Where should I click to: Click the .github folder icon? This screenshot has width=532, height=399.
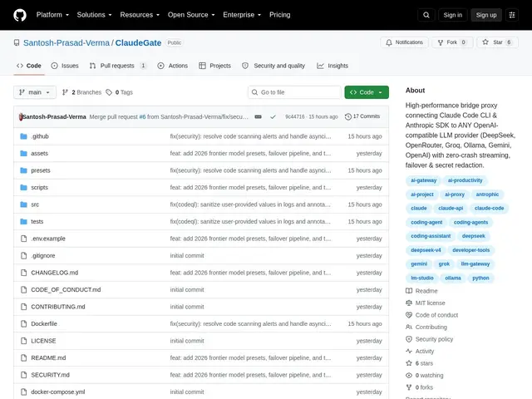23,136
